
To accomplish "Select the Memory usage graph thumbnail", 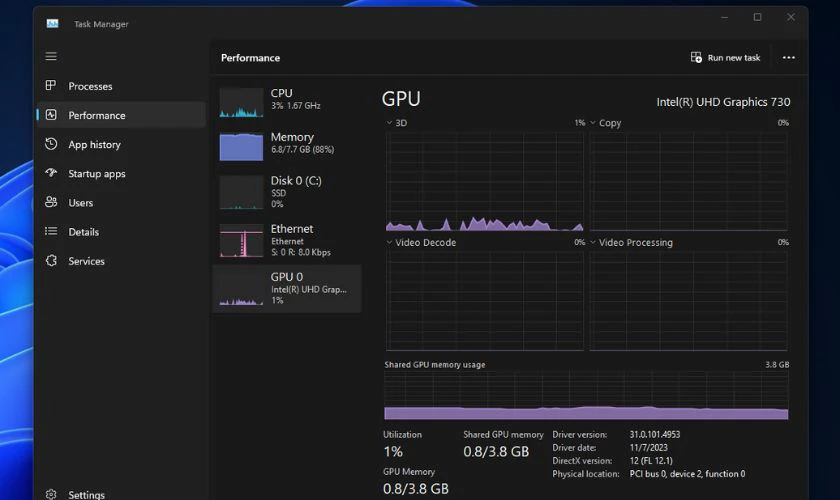I will [x=241, y=146].
